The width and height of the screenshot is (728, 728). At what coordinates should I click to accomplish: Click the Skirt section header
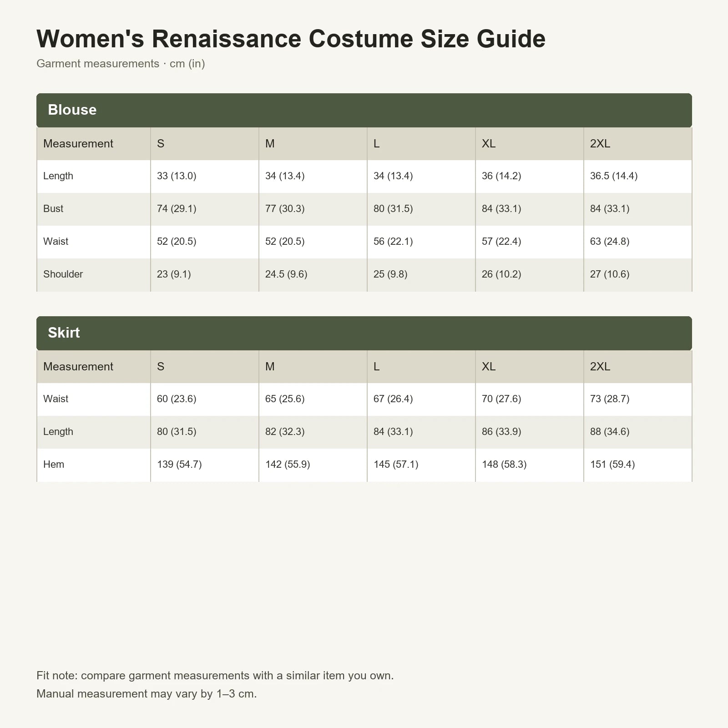point(364,333)
